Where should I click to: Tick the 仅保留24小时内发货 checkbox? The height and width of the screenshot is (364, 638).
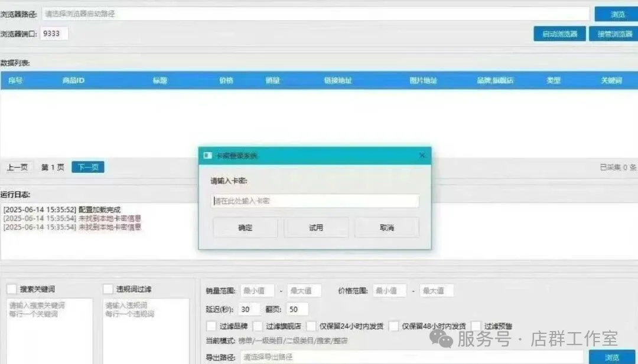click(312, 326)
